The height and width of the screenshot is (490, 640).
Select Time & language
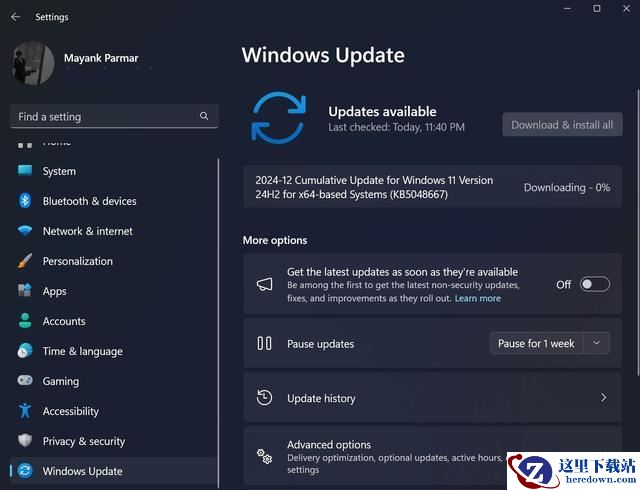(113, 351)
